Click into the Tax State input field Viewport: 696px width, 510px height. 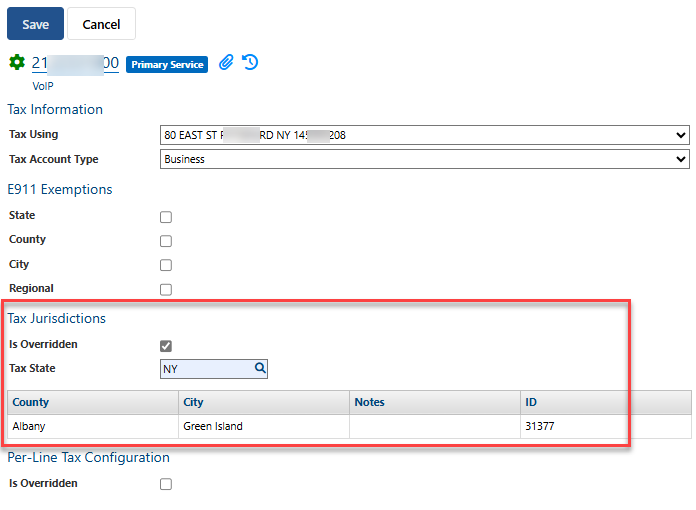(205, 369)
